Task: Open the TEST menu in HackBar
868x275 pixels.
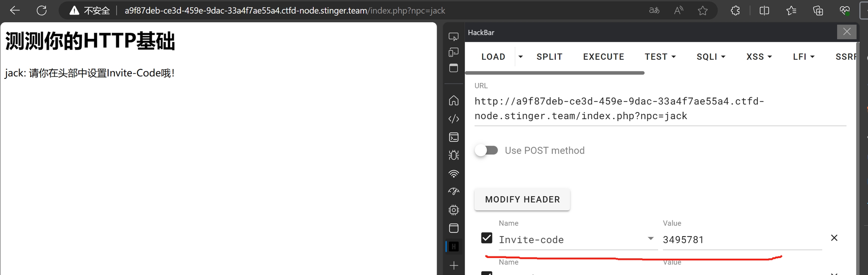Action: click(x=660, y=57)
